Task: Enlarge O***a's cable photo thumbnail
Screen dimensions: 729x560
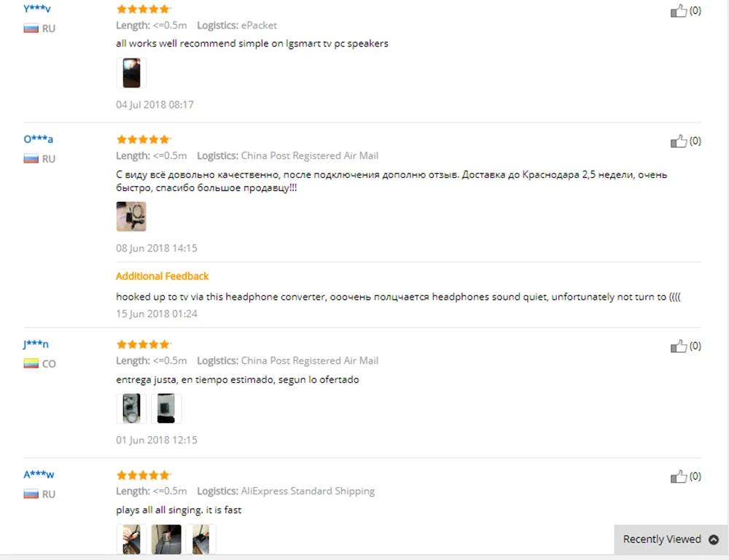Action: 131,217
